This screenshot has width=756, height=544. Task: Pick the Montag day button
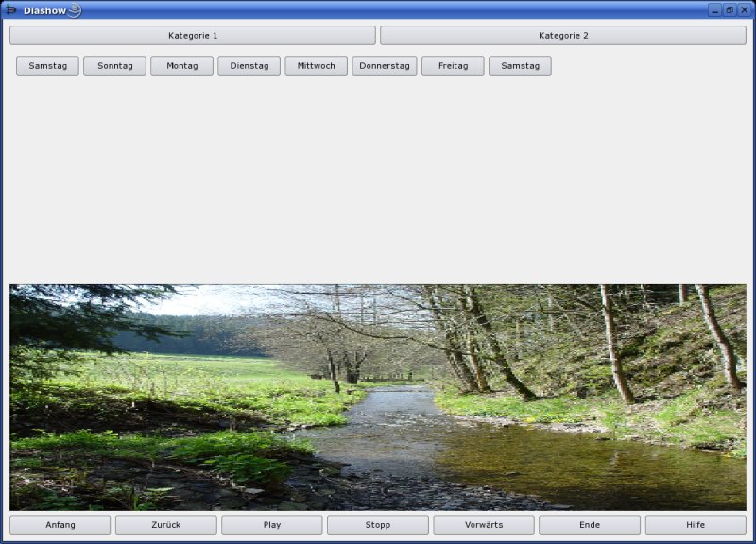pyautogui.click(x=181, y=66)
